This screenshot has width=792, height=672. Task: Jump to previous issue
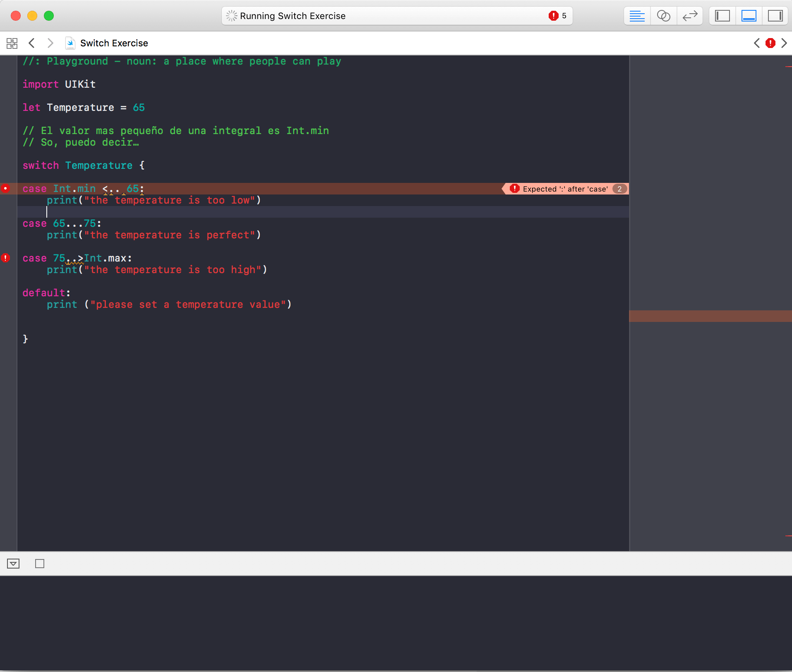[757, 43]
